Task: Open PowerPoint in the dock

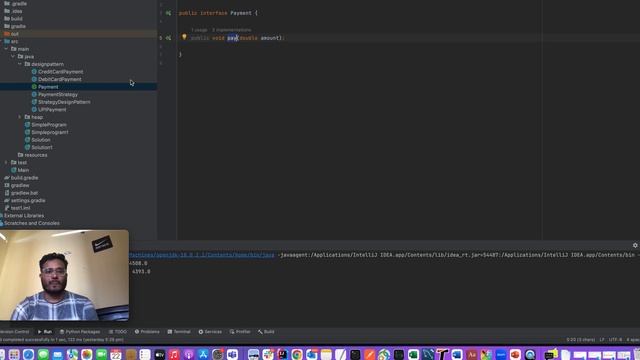Action: pos(516,354)
